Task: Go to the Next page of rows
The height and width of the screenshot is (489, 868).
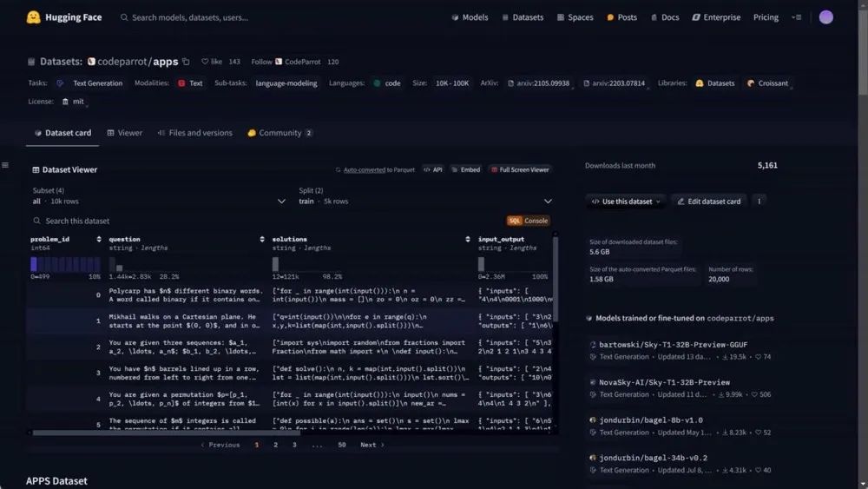Action: [x=372, y=445]
